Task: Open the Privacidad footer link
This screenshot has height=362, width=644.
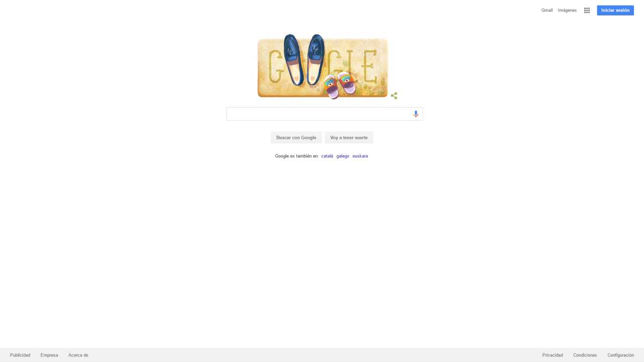Action: tap(552, 355)
